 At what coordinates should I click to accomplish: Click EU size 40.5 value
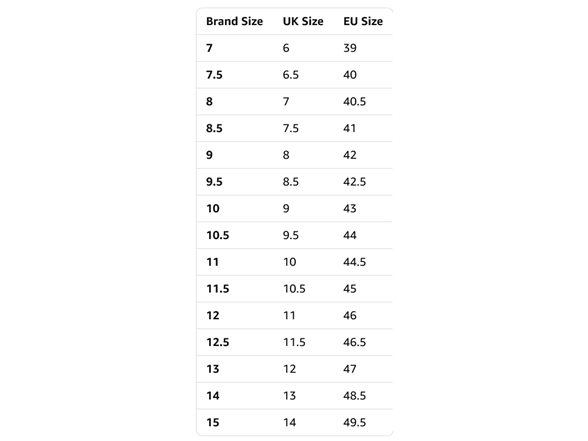[354, 102]
